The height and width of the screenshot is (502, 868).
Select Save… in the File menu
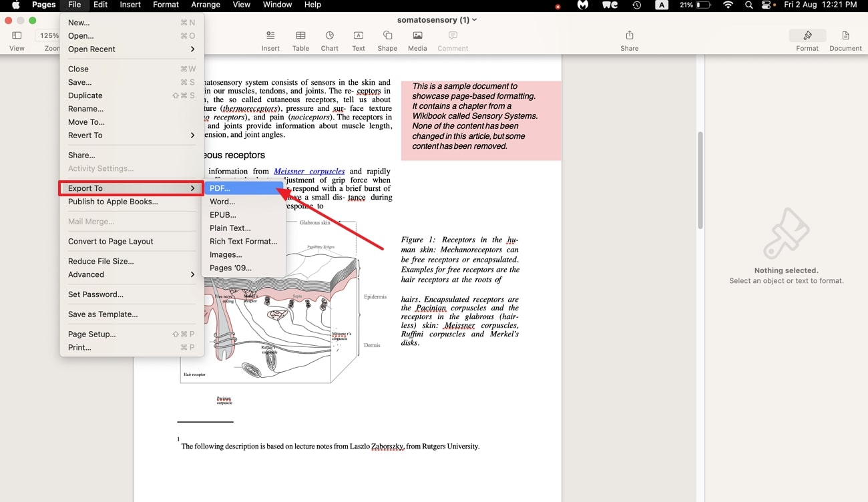coord(132,83)
